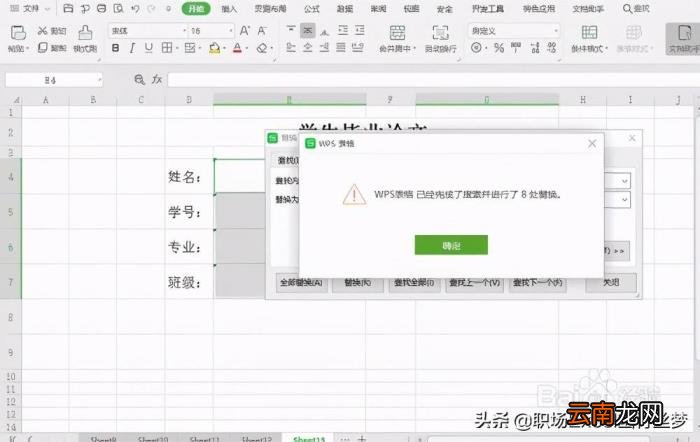Click the 查找全部(I) button
Screen dimensions: 700x442
pos(414,283)
